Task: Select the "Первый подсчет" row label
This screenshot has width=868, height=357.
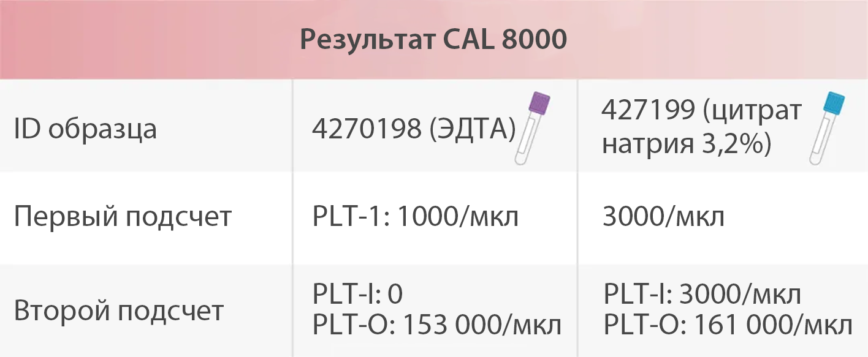Action: point(123,217)
